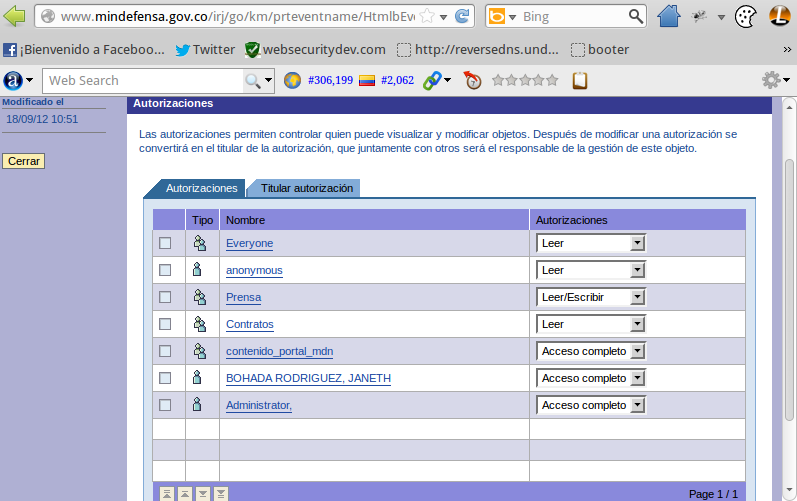Open the Everyone link
This screenshot has width=797, height=501.
250,243
